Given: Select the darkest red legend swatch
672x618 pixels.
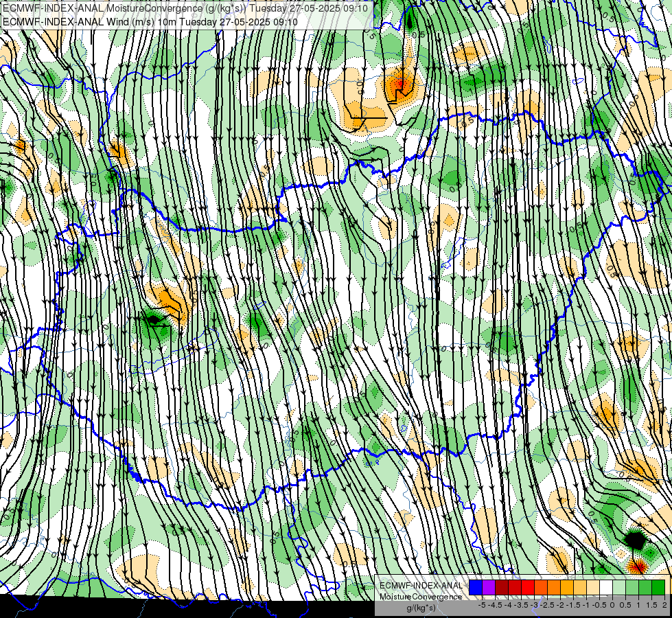Looking at the screenshot, I should (502, 588).
